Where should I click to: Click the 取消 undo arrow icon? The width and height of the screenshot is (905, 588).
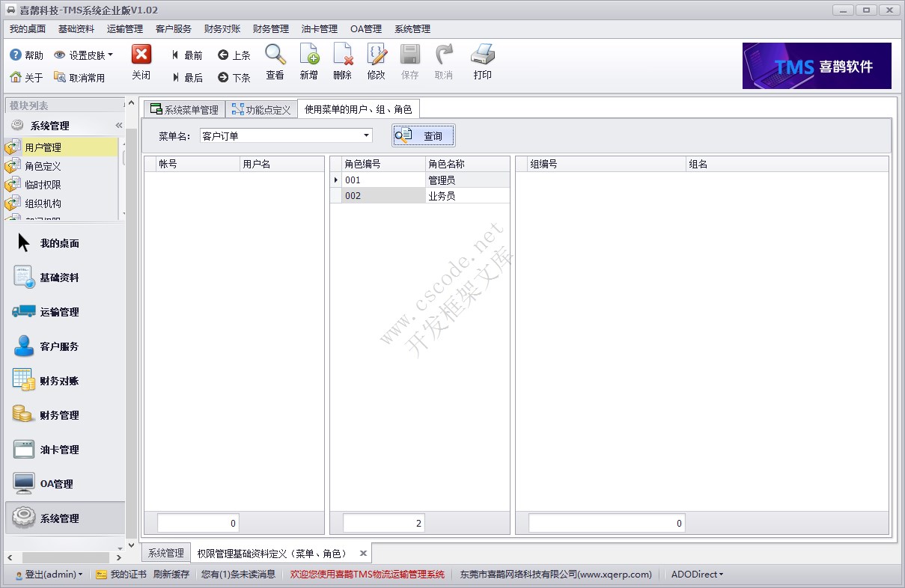point(444,55)
